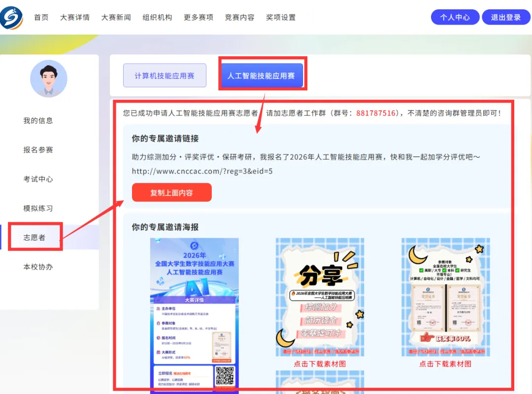Select 模拟练习 in the sidebar
532x394 pixels.
[x=38, y=209]
